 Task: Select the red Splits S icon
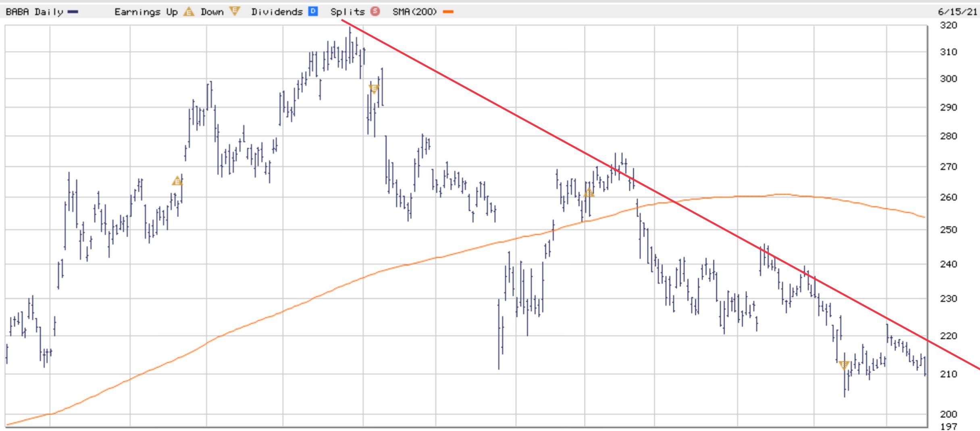pyautogui.click(x=375, y=11)
